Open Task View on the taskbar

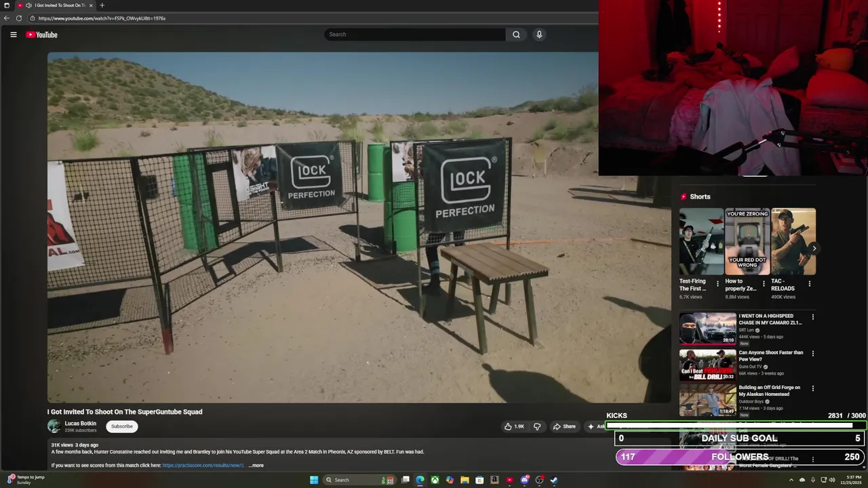406,480
